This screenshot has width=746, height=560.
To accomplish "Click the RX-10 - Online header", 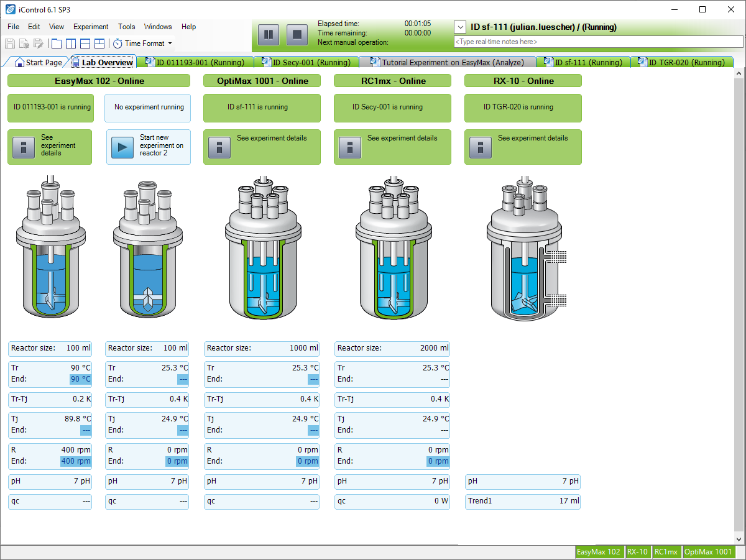I will (x=523, y=81).
